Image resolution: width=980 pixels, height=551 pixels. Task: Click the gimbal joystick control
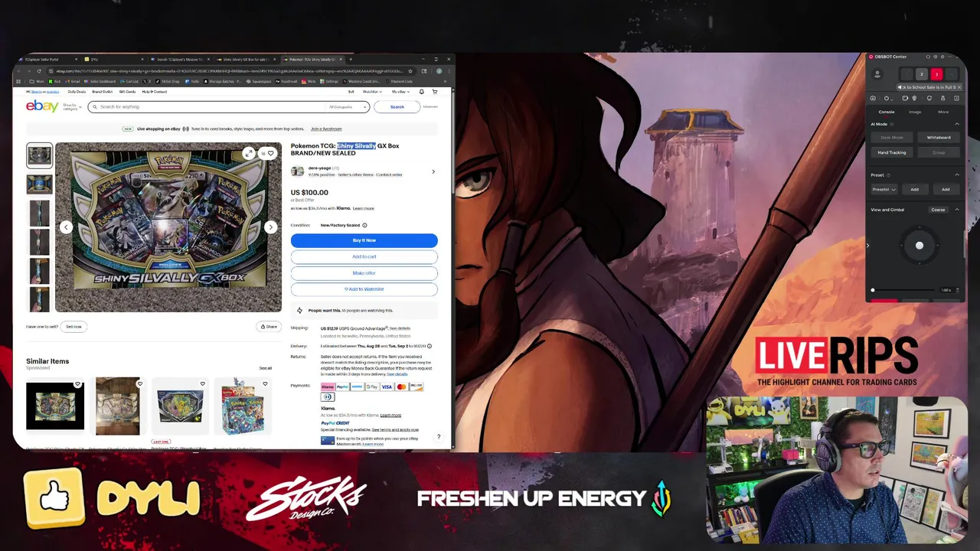click(x=920, y=246)
